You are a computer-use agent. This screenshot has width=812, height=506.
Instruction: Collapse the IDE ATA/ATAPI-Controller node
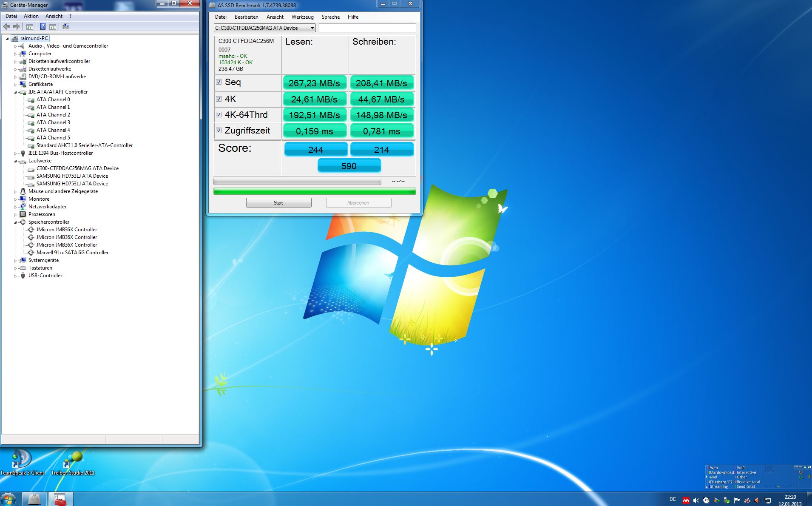(16, 92)
